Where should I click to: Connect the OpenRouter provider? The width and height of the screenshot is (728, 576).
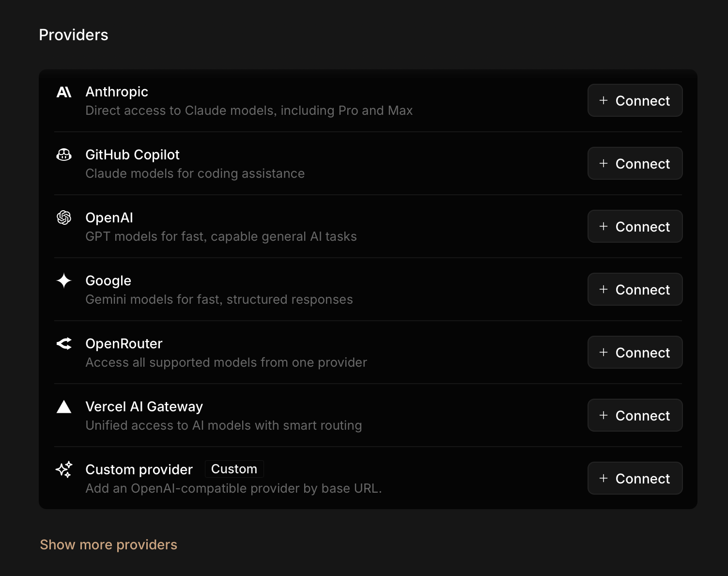coord(635,352)
